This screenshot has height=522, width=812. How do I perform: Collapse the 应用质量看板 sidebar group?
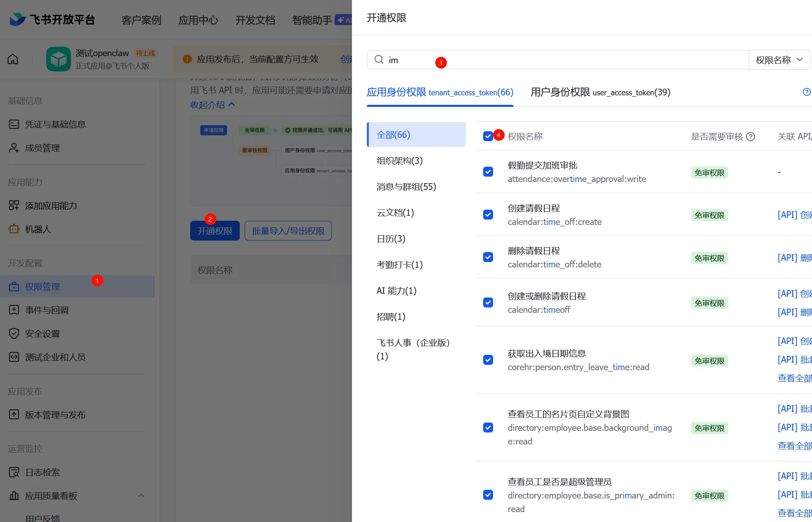point(141,496)
